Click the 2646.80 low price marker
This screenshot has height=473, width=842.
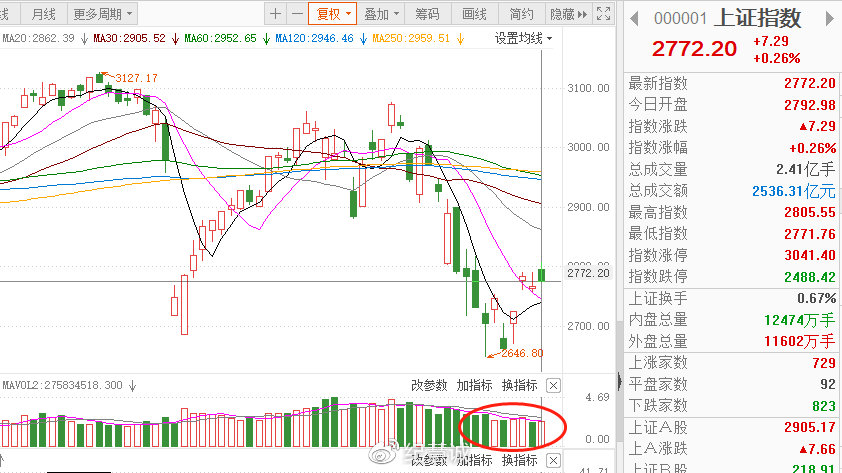[522, 353]
